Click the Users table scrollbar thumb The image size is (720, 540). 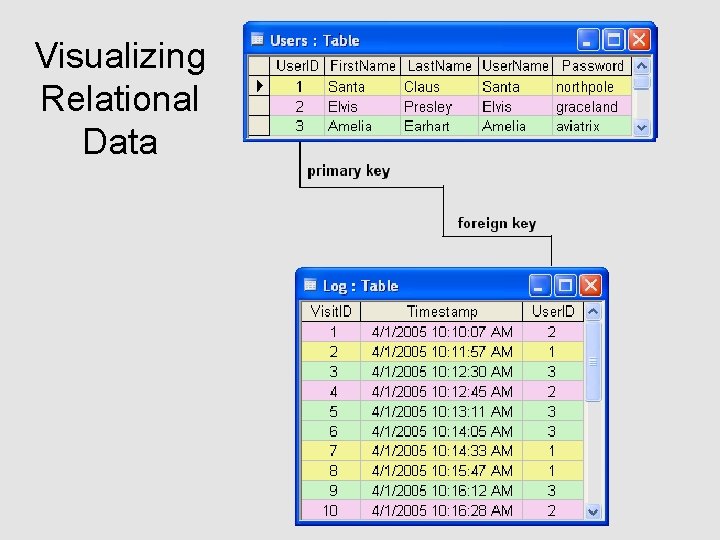coord(641,83)
